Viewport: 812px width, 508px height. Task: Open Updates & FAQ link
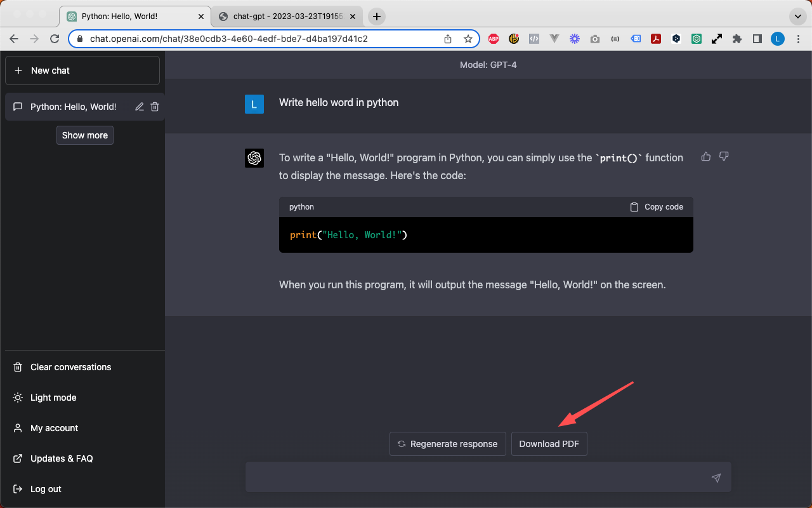coord(62,458)
